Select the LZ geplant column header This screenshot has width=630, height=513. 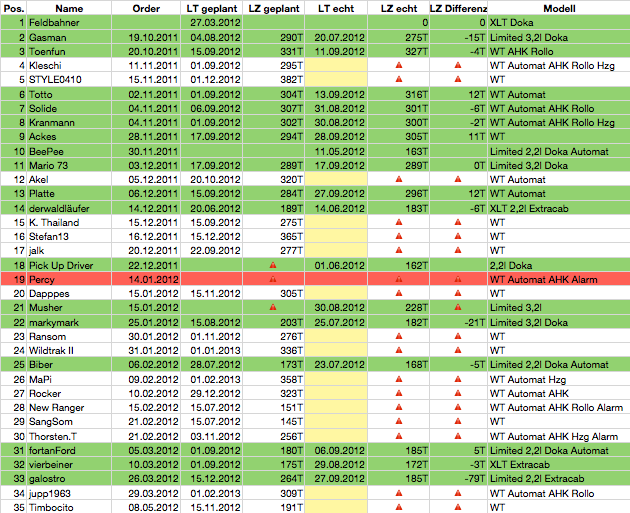coord(274,8)
